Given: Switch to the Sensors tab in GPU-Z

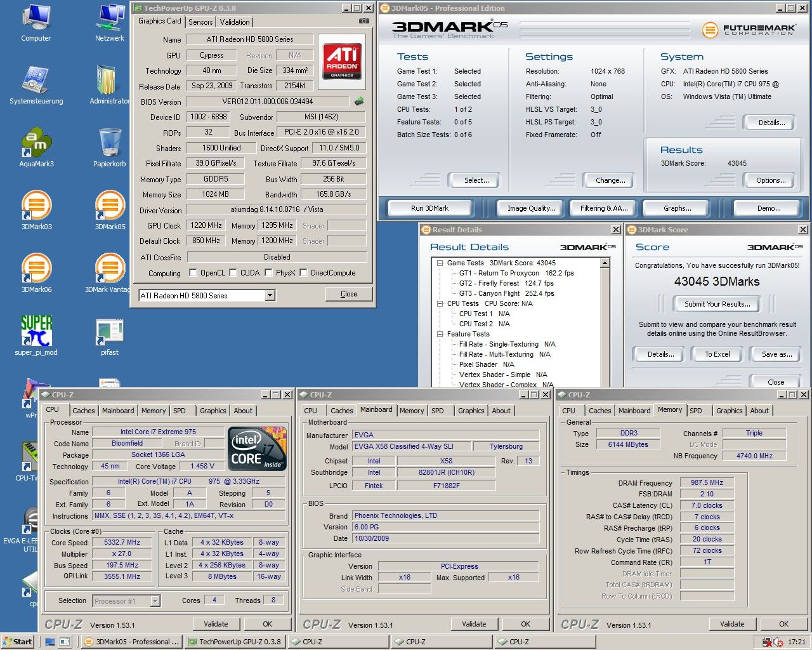Looking at the screenshot, I should click(200, 22).
